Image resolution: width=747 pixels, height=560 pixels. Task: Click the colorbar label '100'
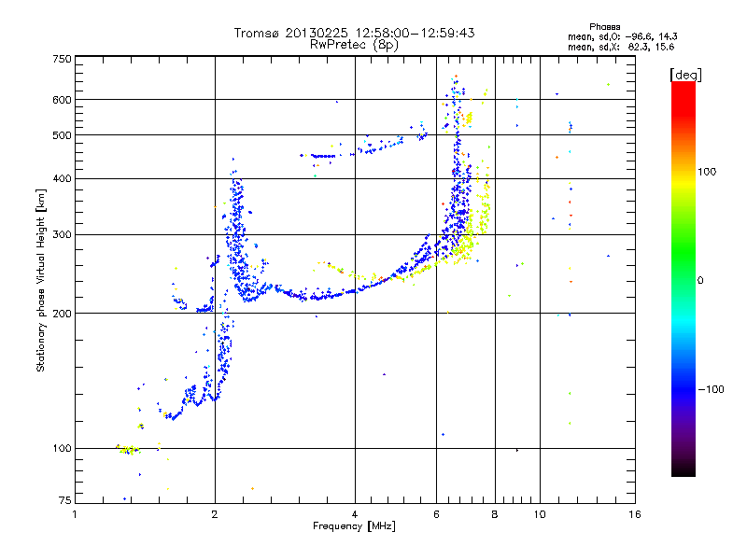(x=707, y=172)
